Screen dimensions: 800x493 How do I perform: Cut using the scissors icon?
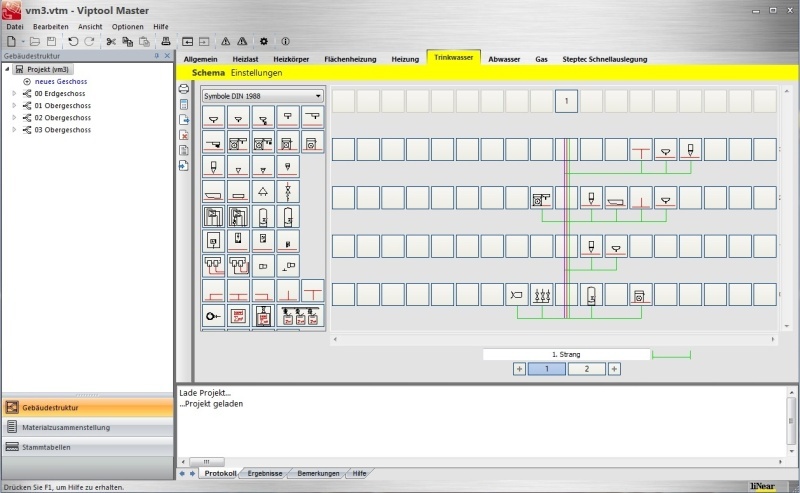click(111, 41)
